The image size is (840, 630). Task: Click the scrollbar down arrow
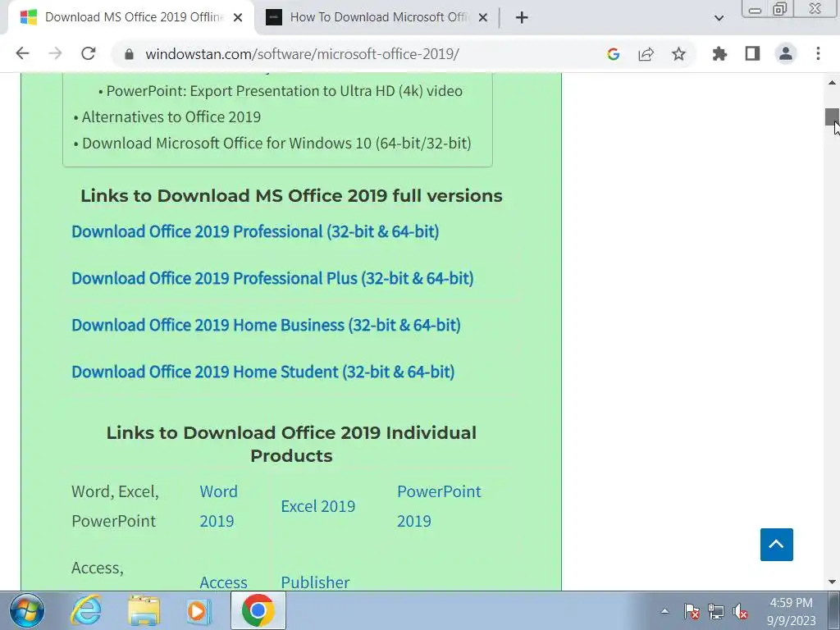coord(832,582)
